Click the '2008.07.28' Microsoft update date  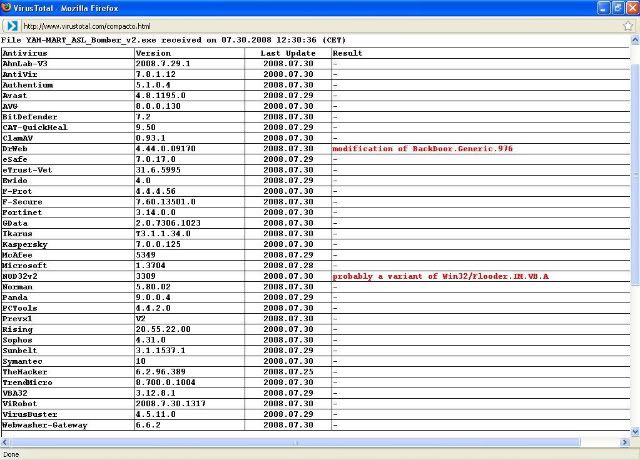click(288, 266)
